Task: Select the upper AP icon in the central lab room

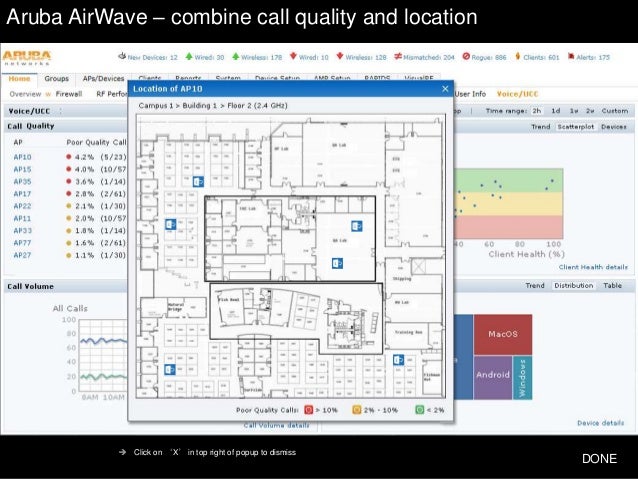Action: [357, 226]
